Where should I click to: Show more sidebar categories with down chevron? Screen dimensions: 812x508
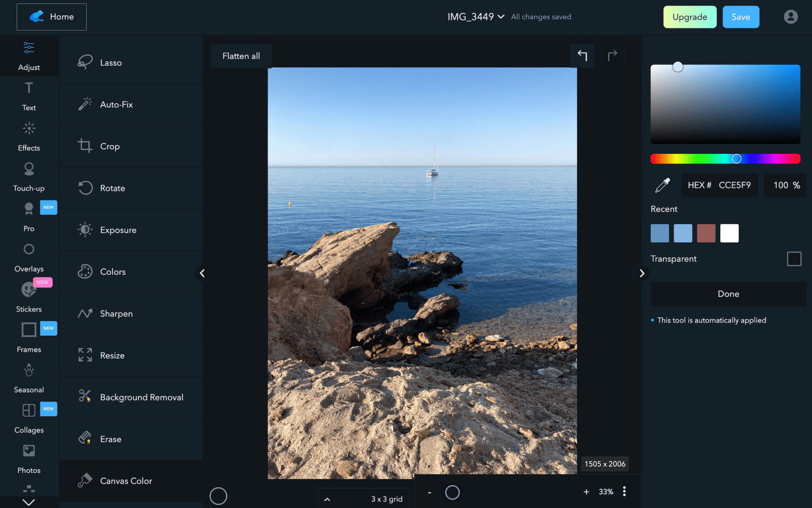[x=29, y=502]
